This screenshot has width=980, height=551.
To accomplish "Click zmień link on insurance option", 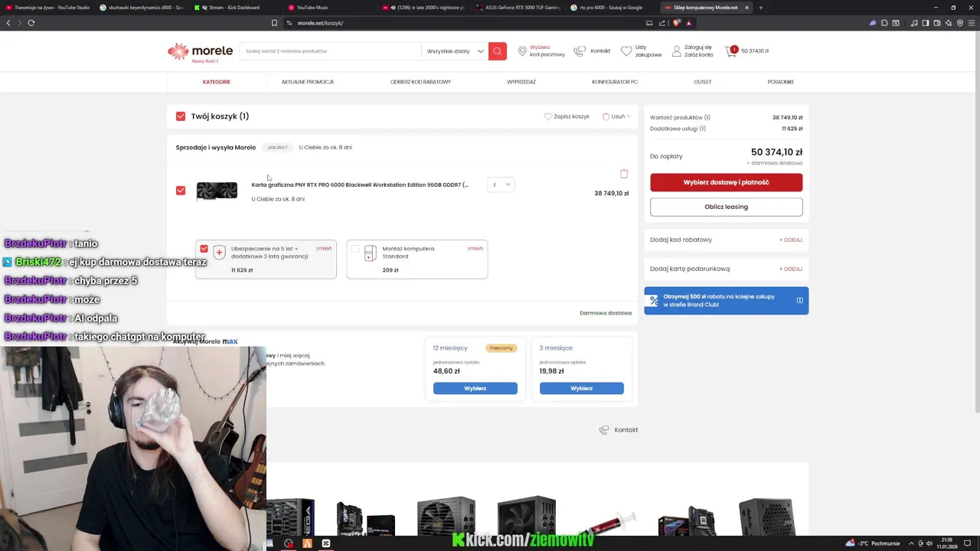I will click(324, 249).
